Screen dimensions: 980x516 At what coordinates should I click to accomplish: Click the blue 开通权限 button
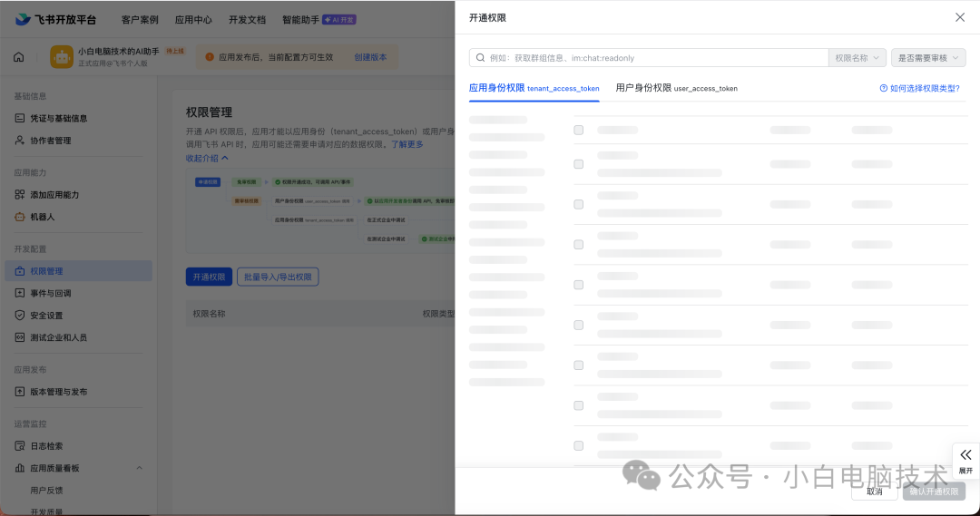point(209,277)
